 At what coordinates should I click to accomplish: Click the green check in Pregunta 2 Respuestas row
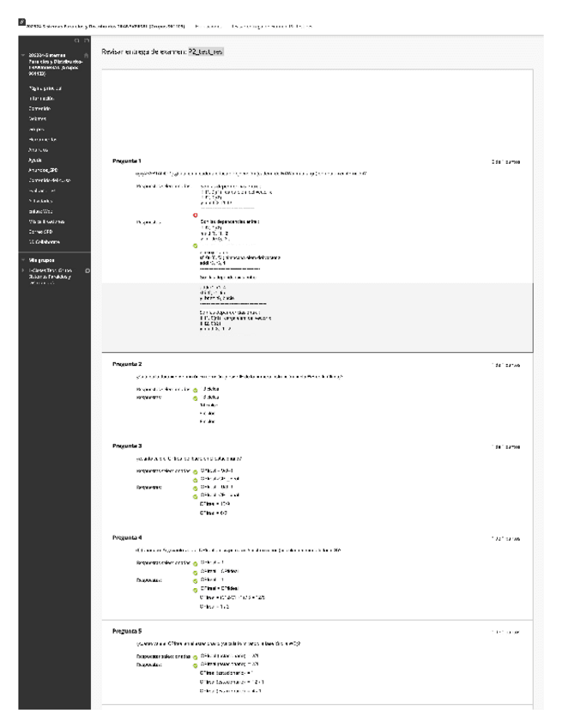click(x=196, y=398)
